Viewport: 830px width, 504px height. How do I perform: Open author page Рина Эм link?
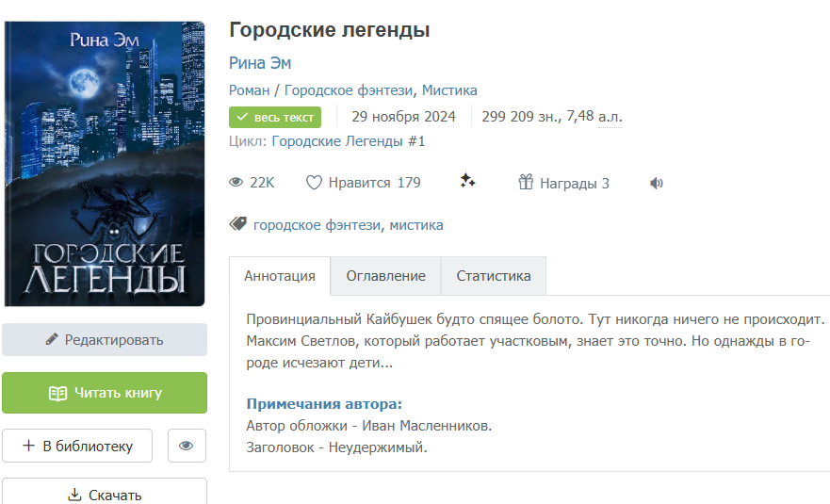(260, 63)
